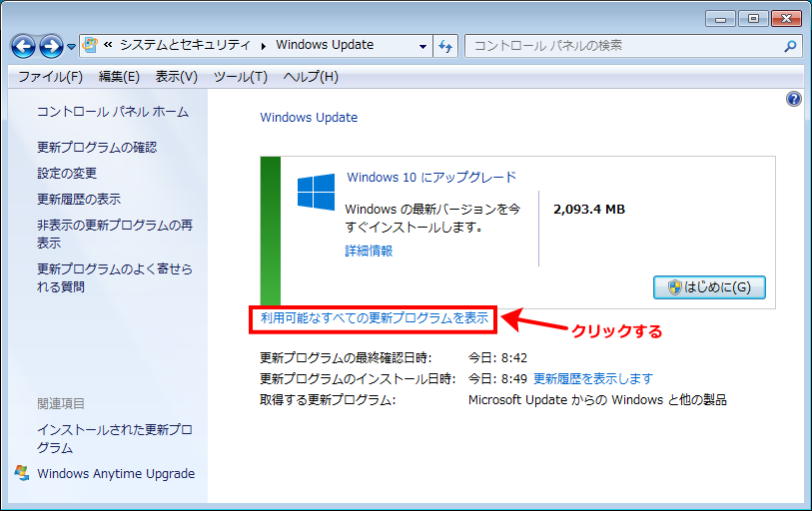Open the ファイル(F) menu
The image size is (812, 511).
tap(51, 77)
